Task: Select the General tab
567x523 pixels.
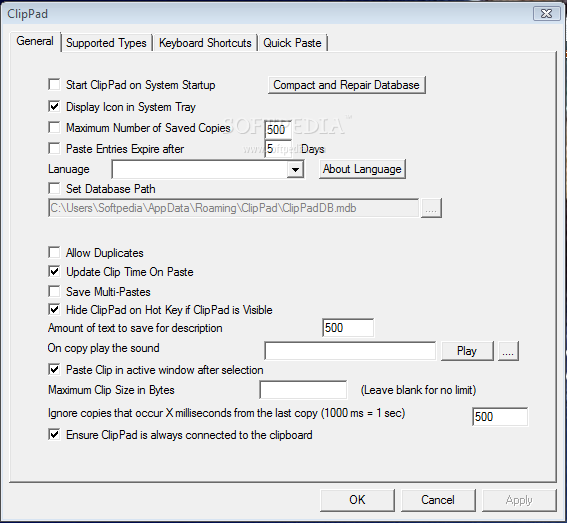Action: click(x=35, y=41)
